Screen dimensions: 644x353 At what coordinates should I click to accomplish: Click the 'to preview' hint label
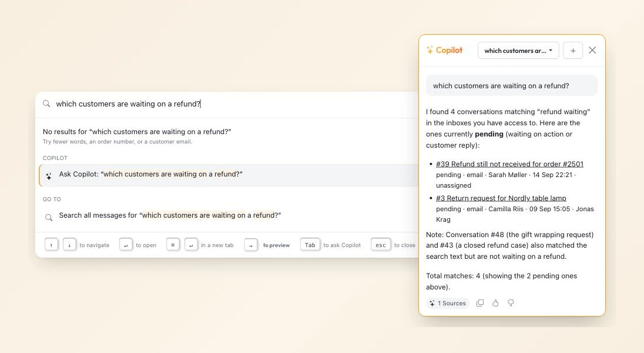[276, 245]
